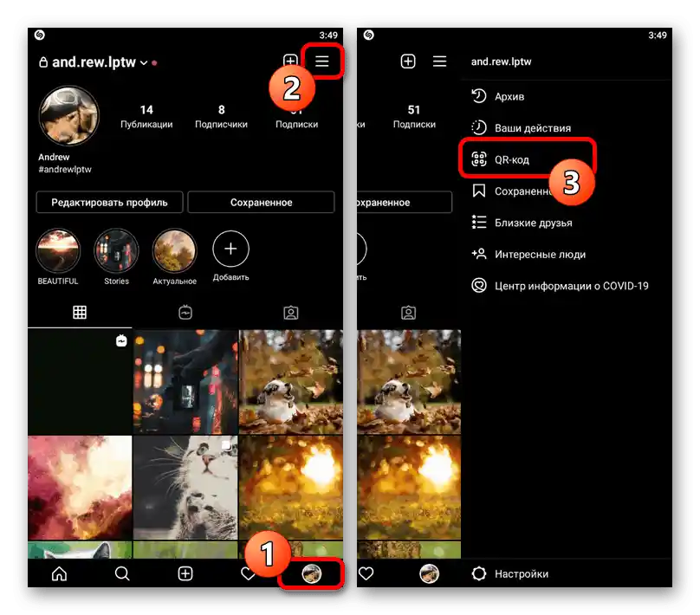Open golden bokeh sunlight post, left screen
The image size is (700, 615).
(291, 488)
